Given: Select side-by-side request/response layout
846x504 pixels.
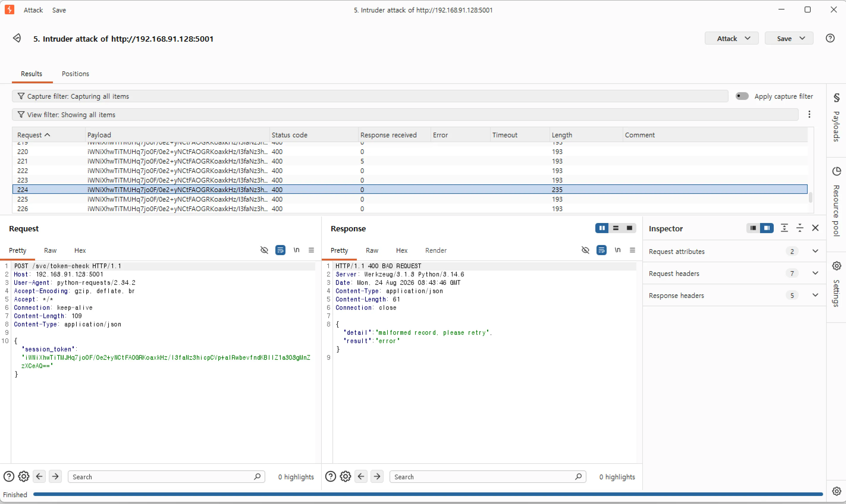Looking at the screenshot, I should [602, 228].
